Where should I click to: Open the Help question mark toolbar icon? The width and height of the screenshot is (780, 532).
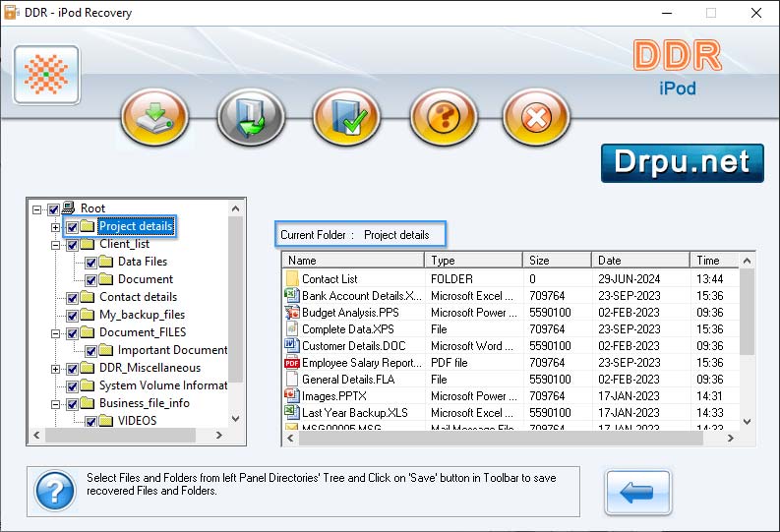tap(443, 117)
